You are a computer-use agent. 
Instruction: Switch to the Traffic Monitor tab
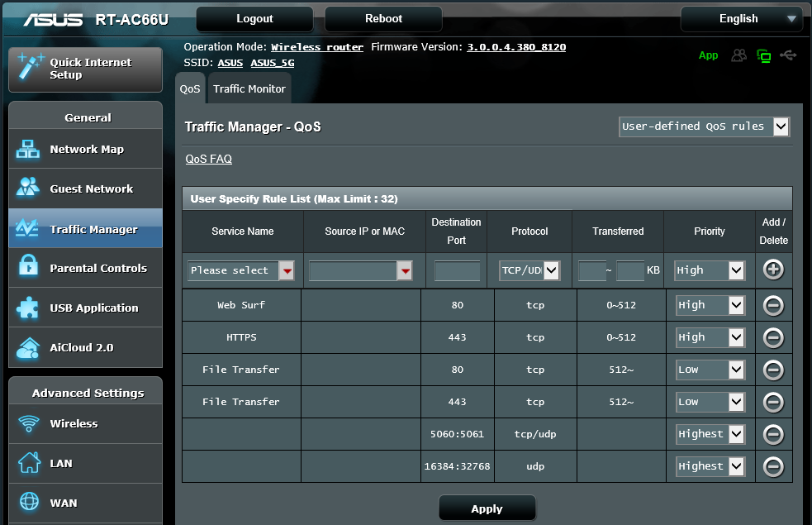249,88
